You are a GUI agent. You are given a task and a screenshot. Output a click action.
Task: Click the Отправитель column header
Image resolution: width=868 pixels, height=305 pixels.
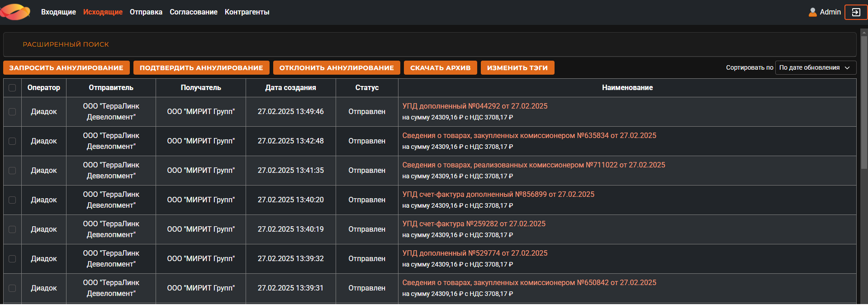[111, 88]
